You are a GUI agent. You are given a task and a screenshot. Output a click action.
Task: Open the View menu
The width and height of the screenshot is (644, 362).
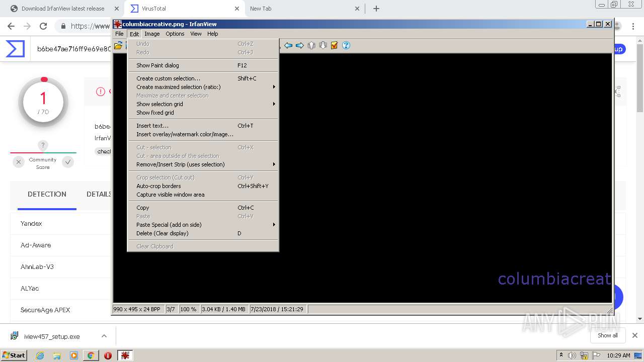pos(196,34)
